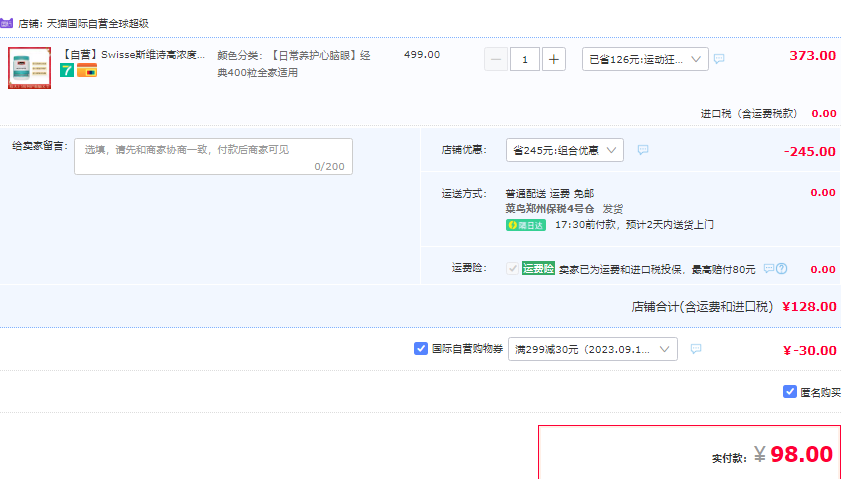Viewport: 845px width, 479px height.
Task: Click comment icon beside item promotion dropdown
Action: (719, 58)
